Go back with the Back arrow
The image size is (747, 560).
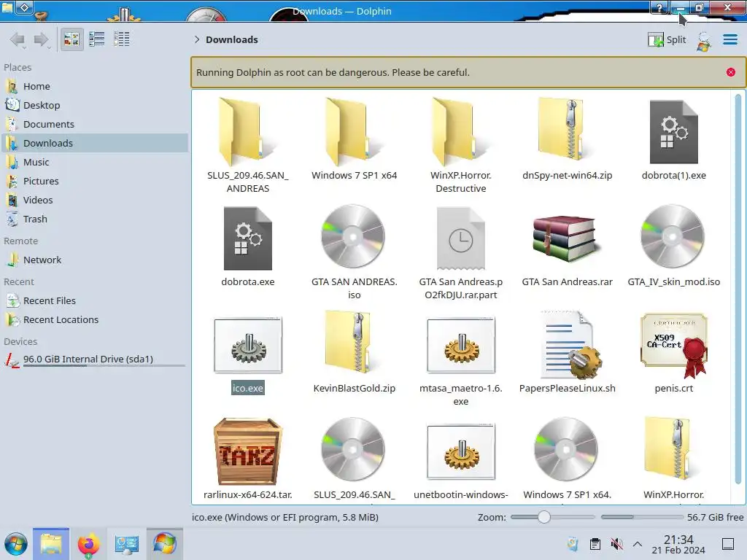(x=18, y=39)
